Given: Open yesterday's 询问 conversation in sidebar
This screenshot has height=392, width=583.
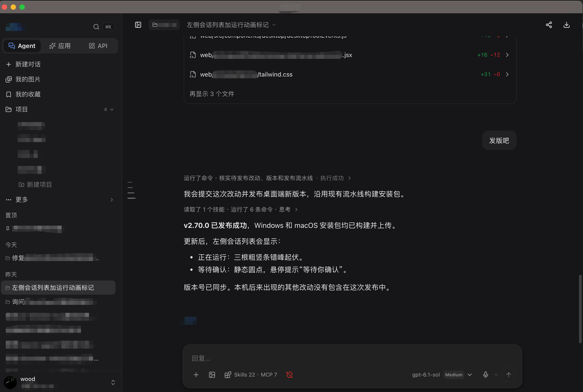Looking at the screenshot, I should 58,302.
